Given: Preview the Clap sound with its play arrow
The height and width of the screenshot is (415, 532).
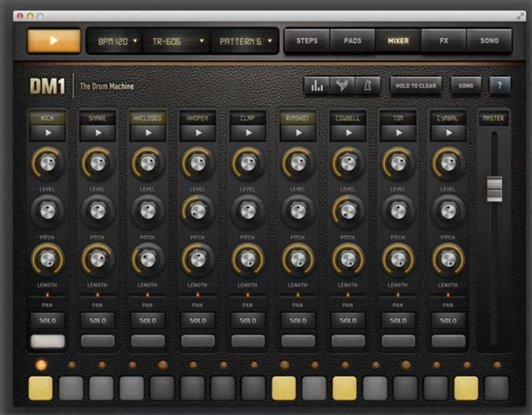Looking at the screenshot, I should 248,133.
